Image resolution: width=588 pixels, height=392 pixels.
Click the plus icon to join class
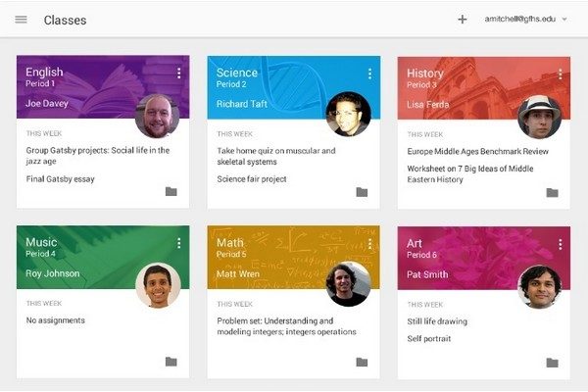[463, 20]
